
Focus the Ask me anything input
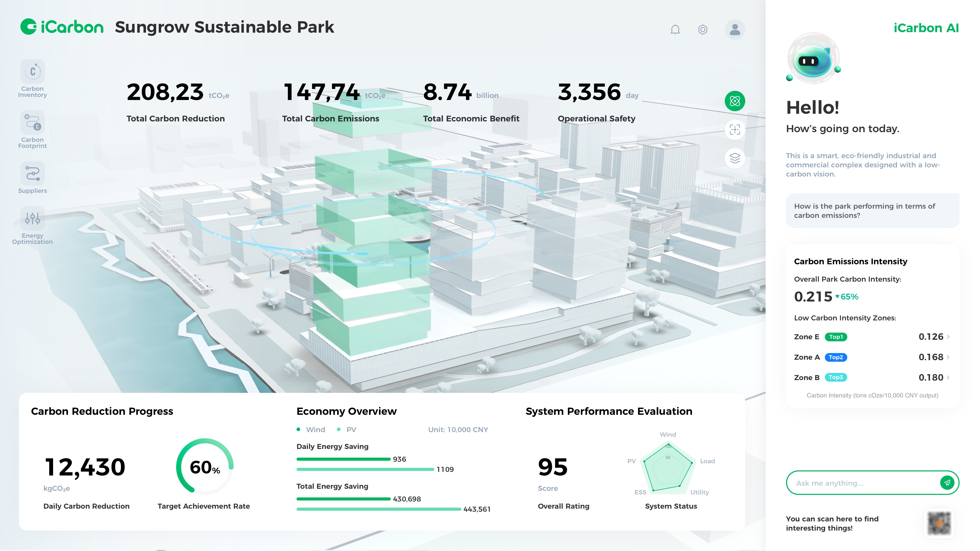pos(860,483)
